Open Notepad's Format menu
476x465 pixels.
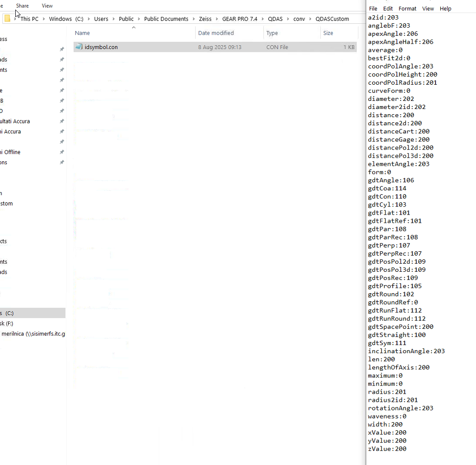point(407,9)
